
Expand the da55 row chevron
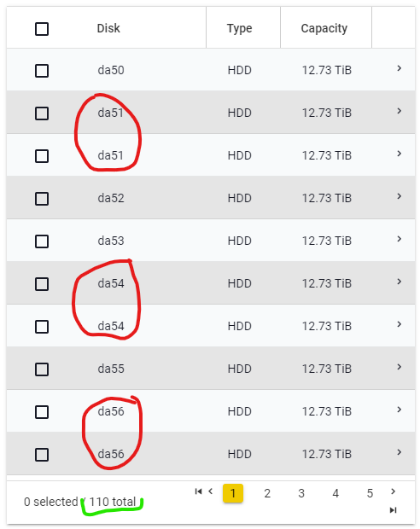pyautogui.click(x=399, y=367)
